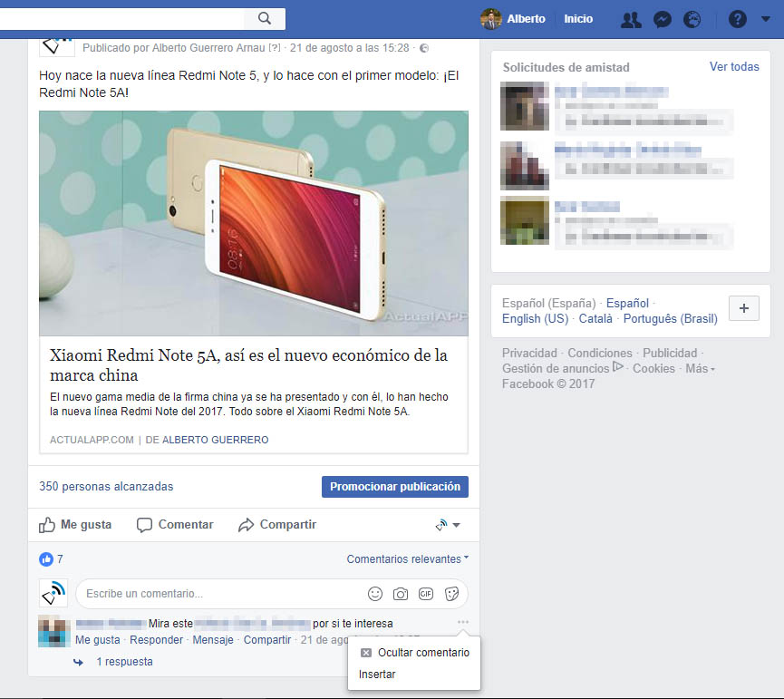Click the page avatar next to comment box

(53, 593)
